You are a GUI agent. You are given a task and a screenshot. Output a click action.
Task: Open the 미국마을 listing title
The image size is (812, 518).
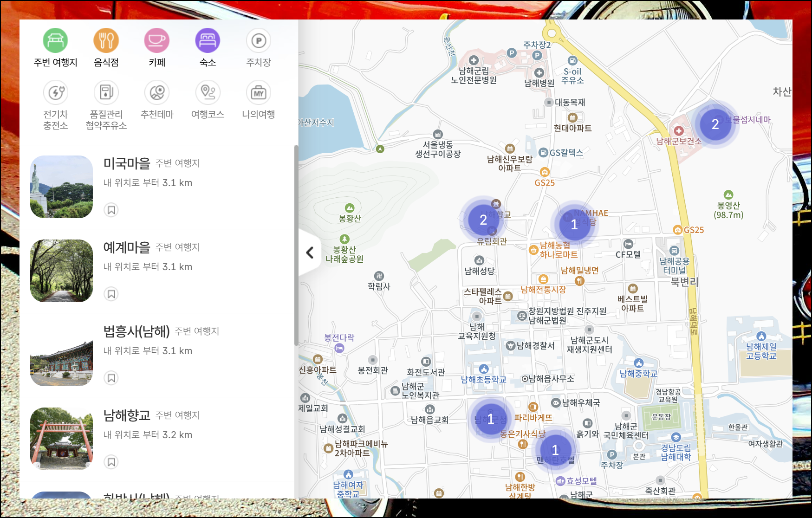[127, 163]
